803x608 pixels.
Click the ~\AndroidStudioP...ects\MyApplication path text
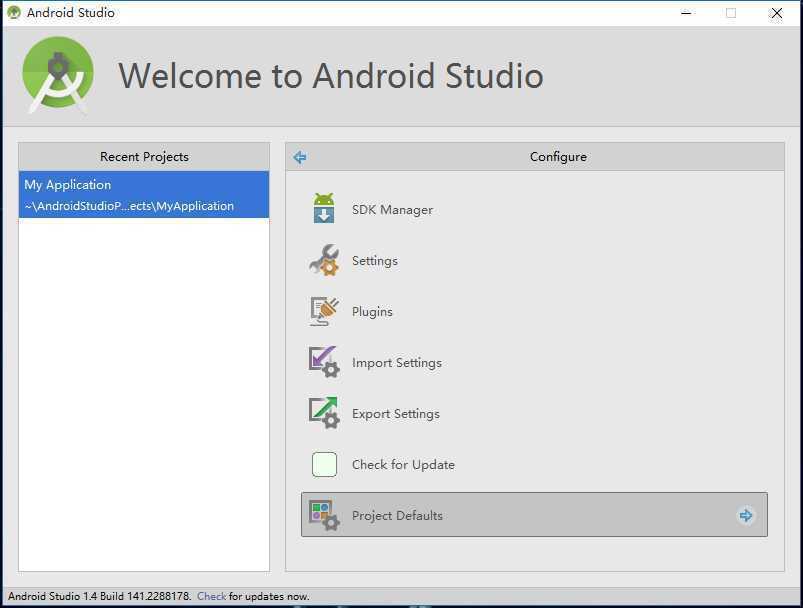coord(129,206)
